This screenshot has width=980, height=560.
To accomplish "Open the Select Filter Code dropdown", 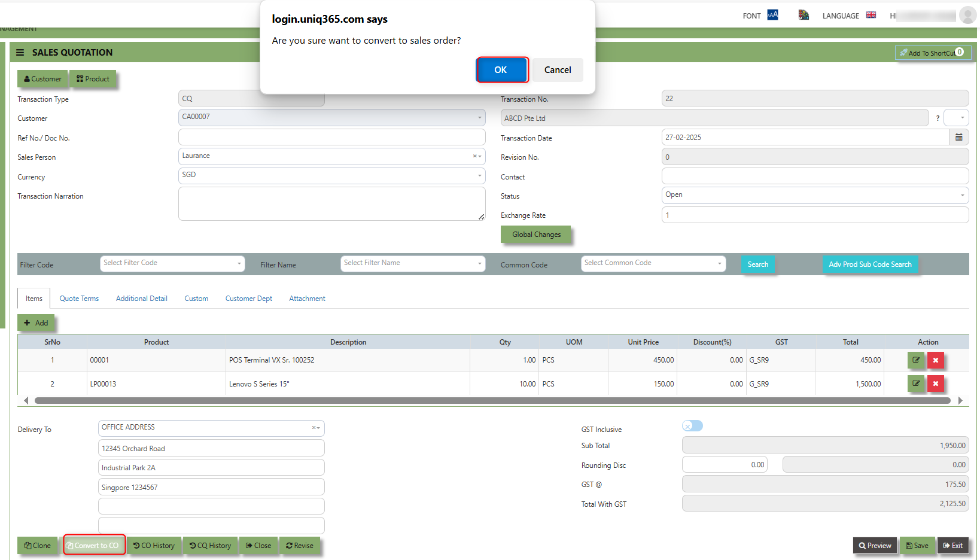I will coord(172,263).
